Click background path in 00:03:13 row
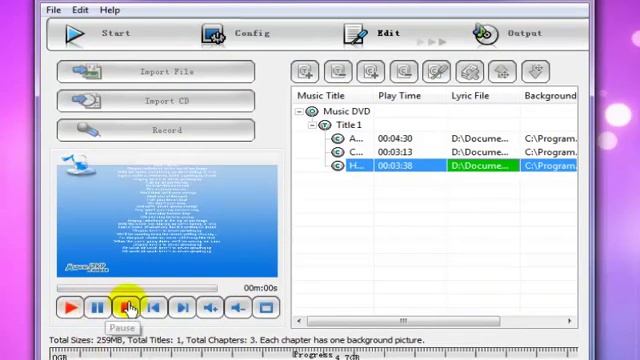The height and width of the screenshot is (360, 640). pyautogui.click(x=551, y=152)
